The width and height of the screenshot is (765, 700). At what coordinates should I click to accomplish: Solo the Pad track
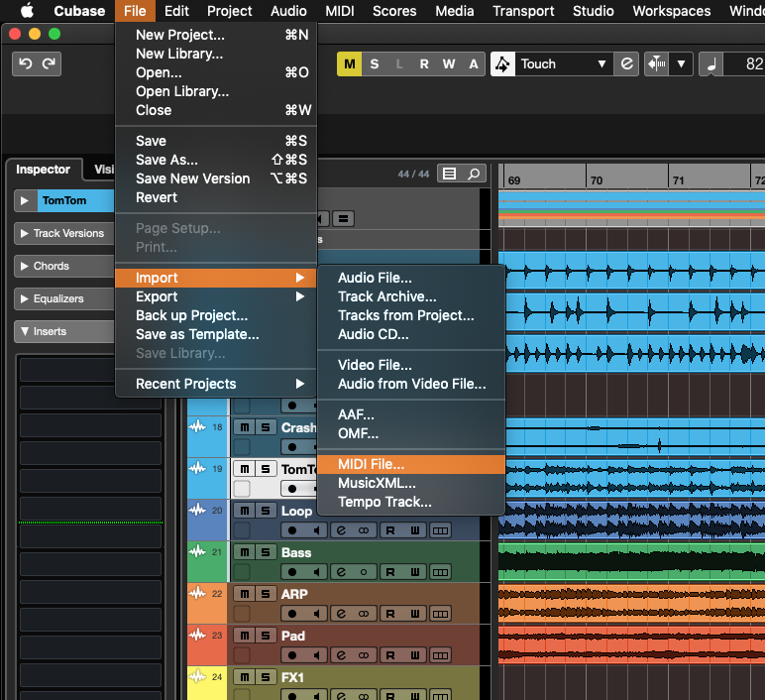point(266,636)
